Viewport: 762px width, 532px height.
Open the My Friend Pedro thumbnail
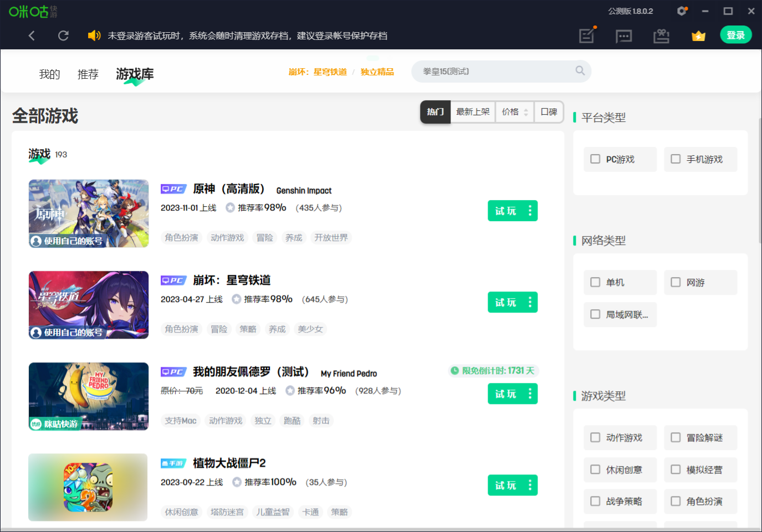89,396
